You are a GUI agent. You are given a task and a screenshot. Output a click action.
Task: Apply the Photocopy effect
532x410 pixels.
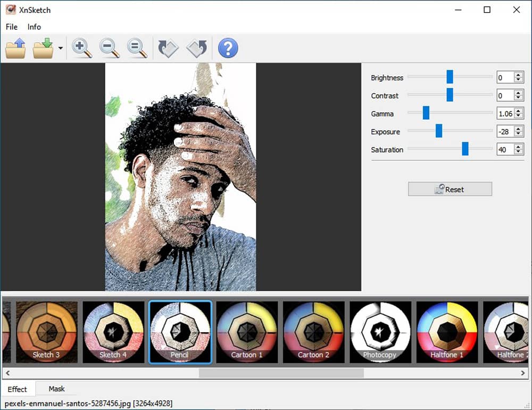click(x=380, y=331)
